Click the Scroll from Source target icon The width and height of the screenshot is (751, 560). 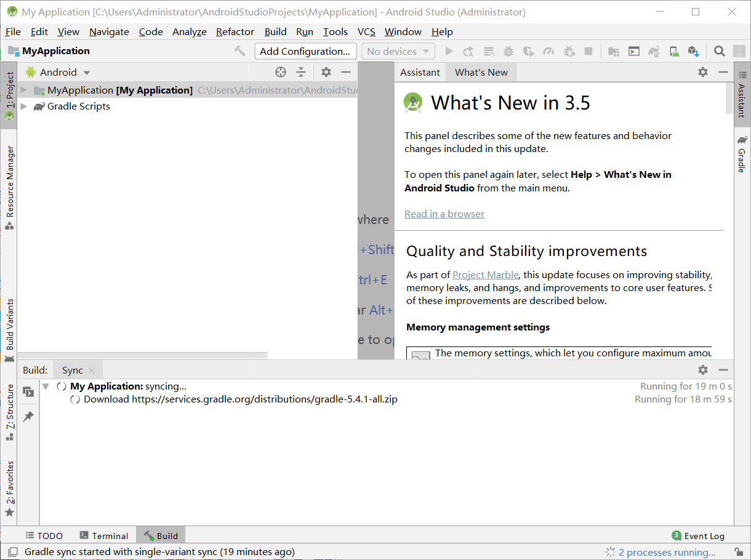click(x=281, y=72)
